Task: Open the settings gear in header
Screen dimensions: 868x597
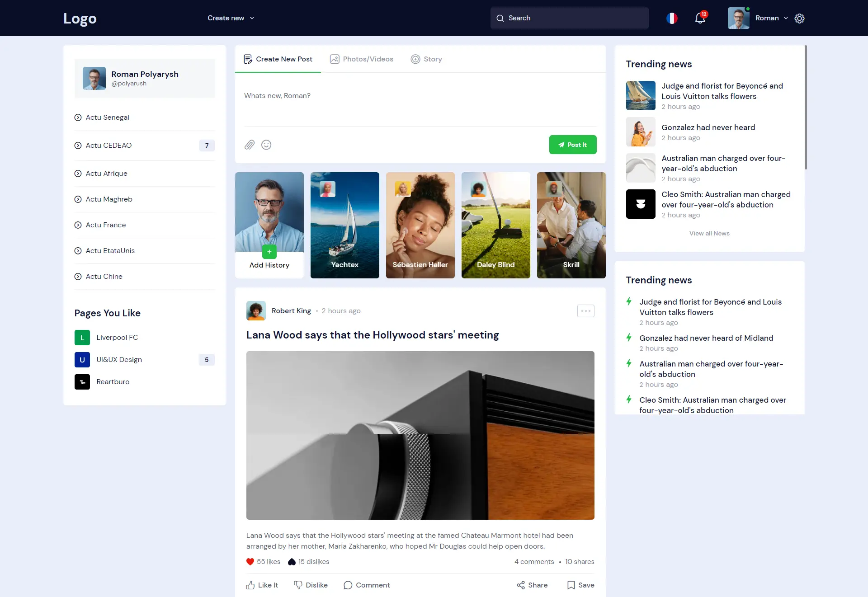Action: coord(799,18)
